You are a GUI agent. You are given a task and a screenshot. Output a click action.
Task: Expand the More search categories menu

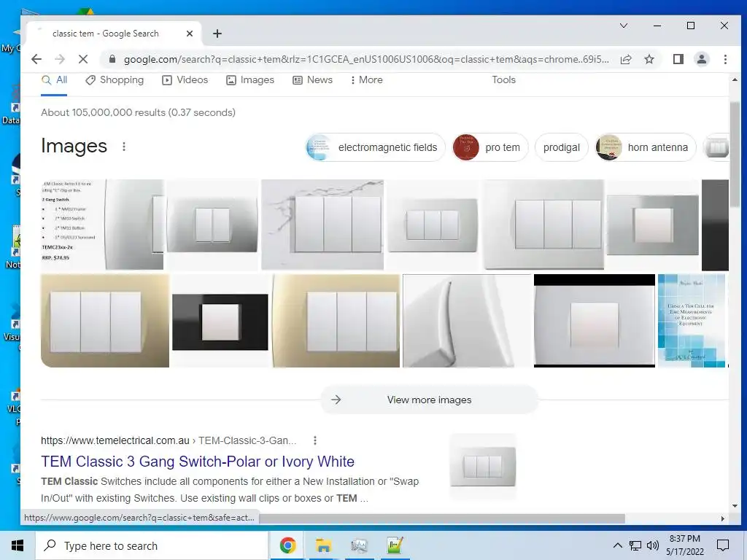[366, 80]
